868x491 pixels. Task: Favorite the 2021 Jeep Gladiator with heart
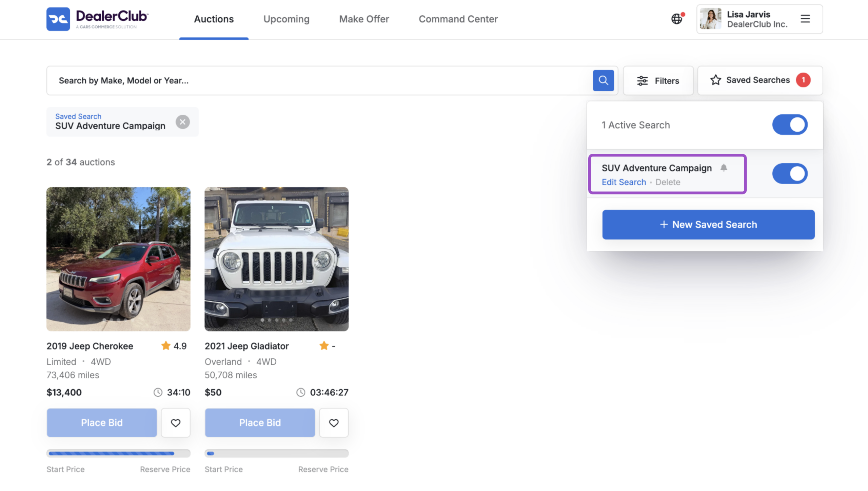(x=334, y=423)
